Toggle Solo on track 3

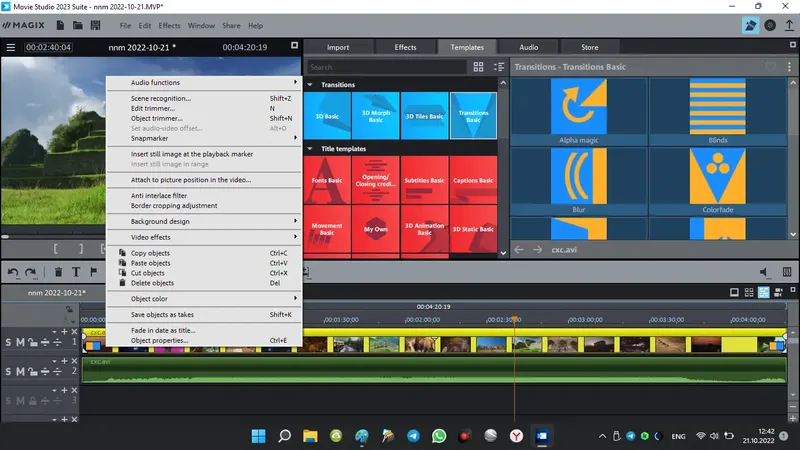8,401
